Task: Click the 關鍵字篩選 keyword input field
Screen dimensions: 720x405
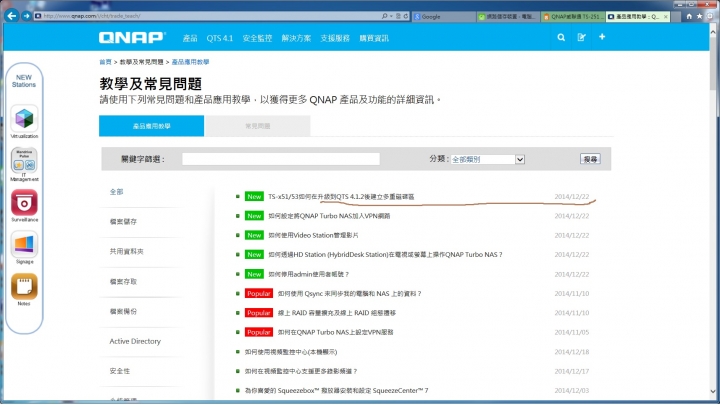Action: click(281, 159)
